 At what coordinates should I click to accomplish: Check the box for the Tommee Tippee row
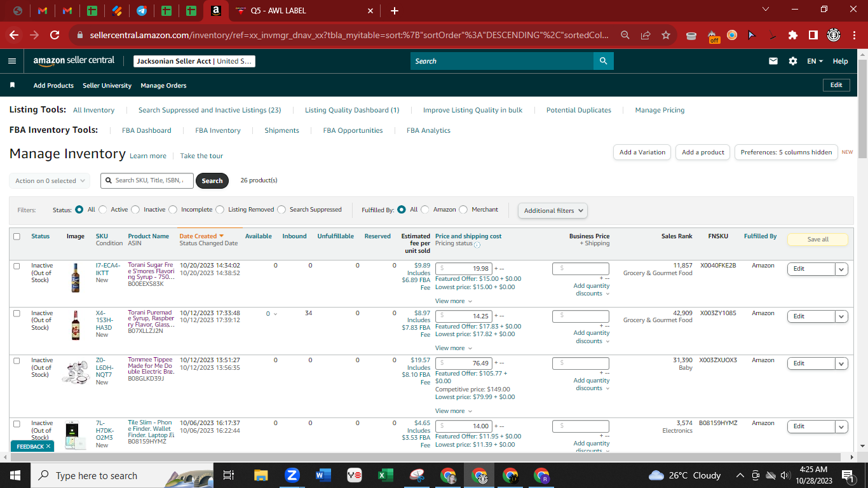[x=17, y=360]
